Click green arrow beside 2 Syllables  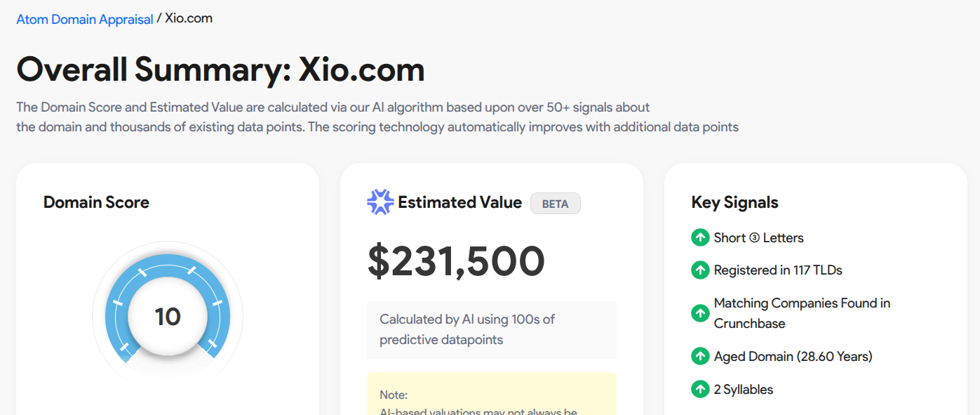pyautogui.click(x=700, y=389)
